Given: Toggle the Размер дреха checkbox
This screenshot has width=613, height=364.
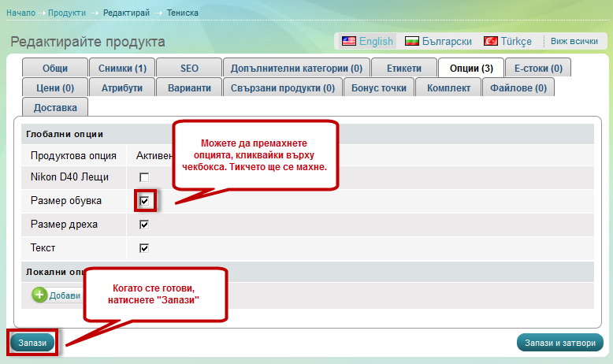Looking at the screenshot, I should point(144,225).
